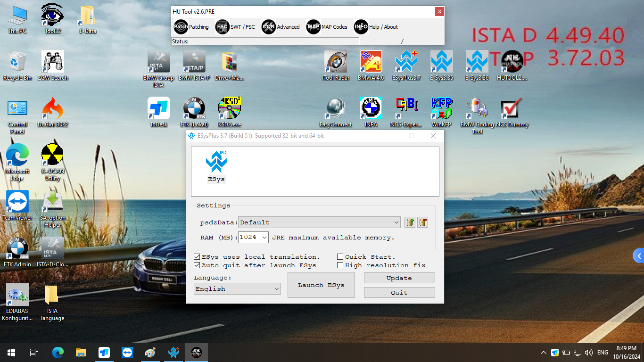This screenshot has width=644, height=362.
Task: Open File Explorer from taskbar
Action: pos(81,353)
